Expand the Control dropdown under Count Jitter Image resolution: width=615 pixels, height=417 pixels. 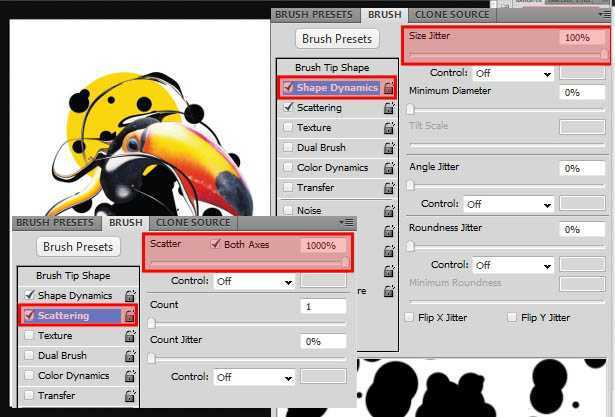(x=254, y=377)
